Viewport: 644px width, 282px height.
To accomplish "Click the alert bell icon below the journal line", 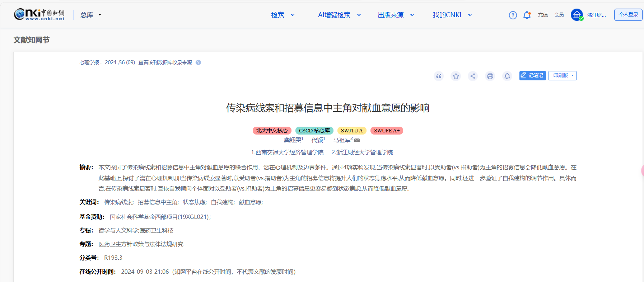I will pyautogui.click(x=507, y=76).
